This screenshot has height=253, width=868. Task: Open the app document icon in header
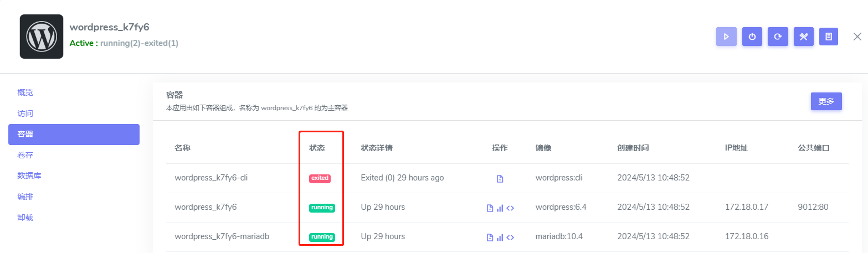point(829,37)
